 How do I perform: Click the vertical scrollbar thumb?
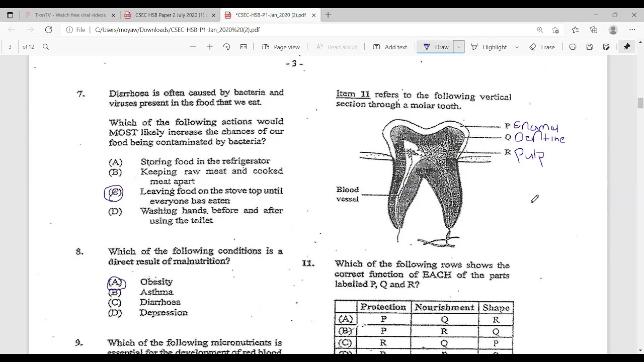click(640, 103)
